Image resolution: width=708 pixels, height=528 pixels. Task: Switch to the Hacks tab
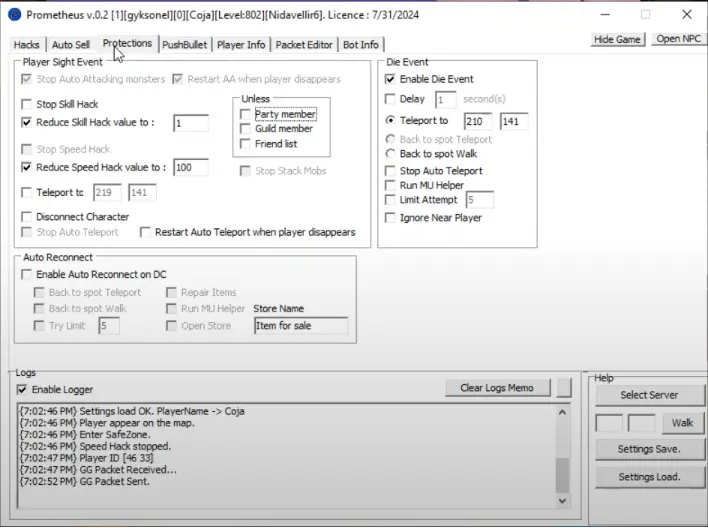point(27,45)
